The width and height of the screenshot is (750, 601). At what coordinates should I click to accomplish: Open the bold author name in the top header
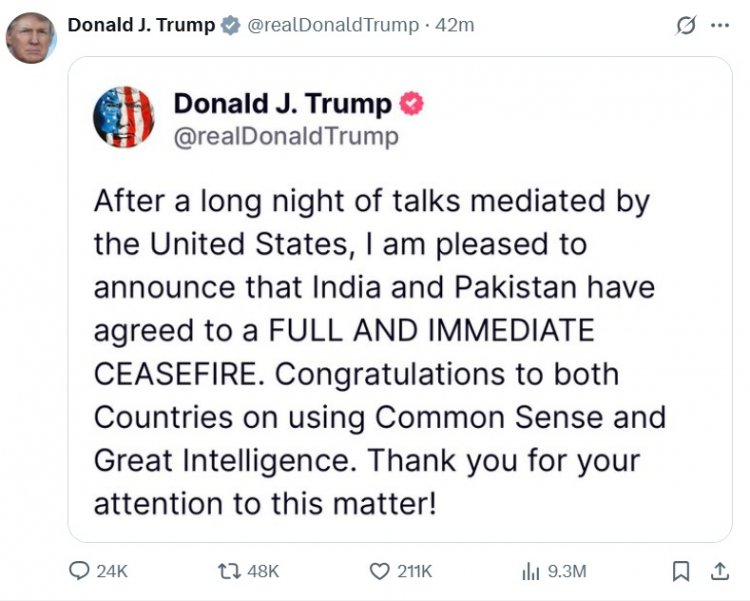[x=141, y=26]
